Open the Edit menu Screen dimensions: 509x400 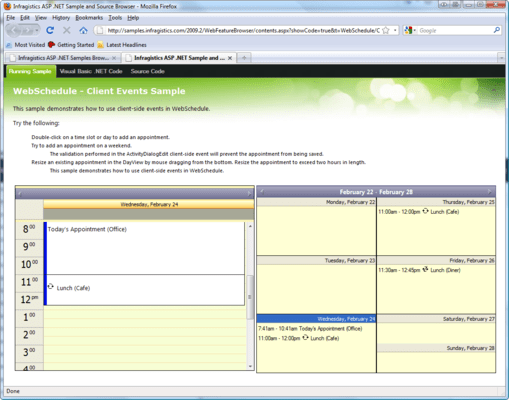click(25, 18)
